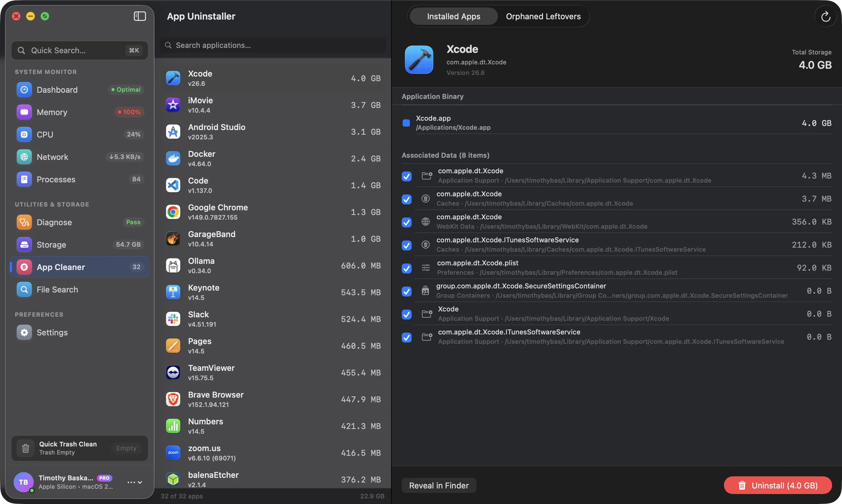Open Settings in the sidebar
The image size is (842, 504).
[79, 332]
